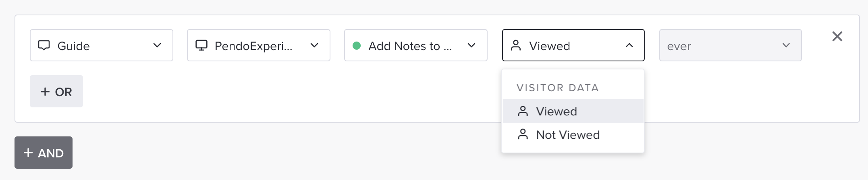Click the person icon beside Viewed option
This screenshot has width=868, height=180.
point(523,111)
